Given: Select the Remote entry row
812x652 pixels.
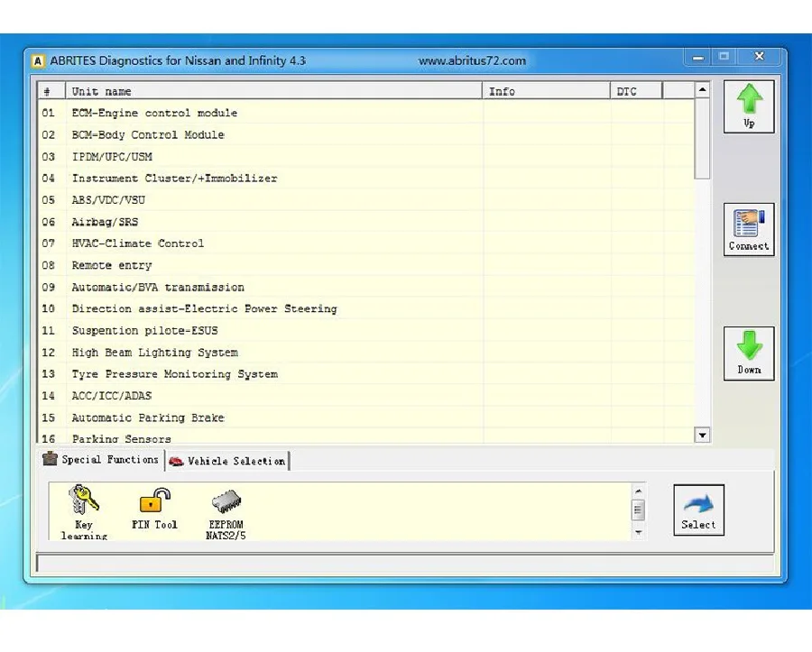Looking at the screenshot, I should click(365, 265).
